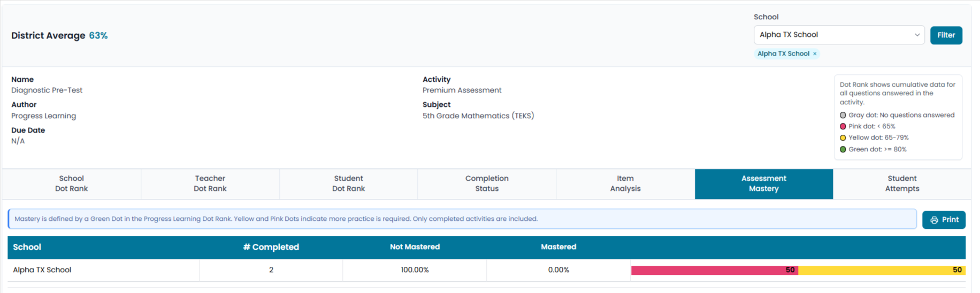Open the Item Analysis tab
Viewport: 980px width, 293px height.
(625, 183)
